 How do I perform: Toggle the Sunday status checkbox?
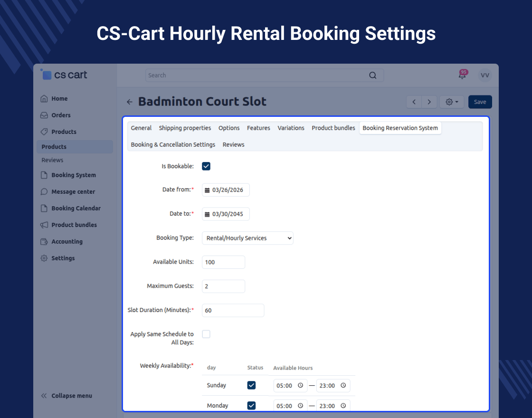click(x=251, y=385)
